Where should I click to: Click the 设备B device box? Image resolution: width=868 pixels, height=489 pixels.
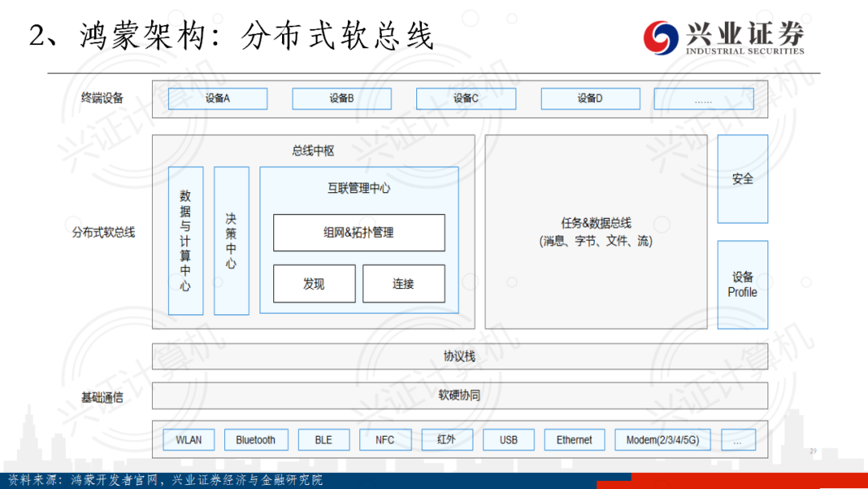pyautogui.click(x=342, y=99)
